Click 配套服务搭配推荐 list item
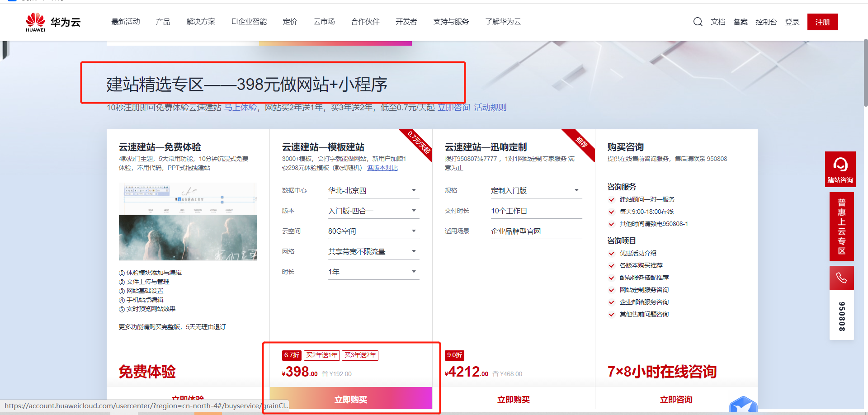 (x=644, y=278)
